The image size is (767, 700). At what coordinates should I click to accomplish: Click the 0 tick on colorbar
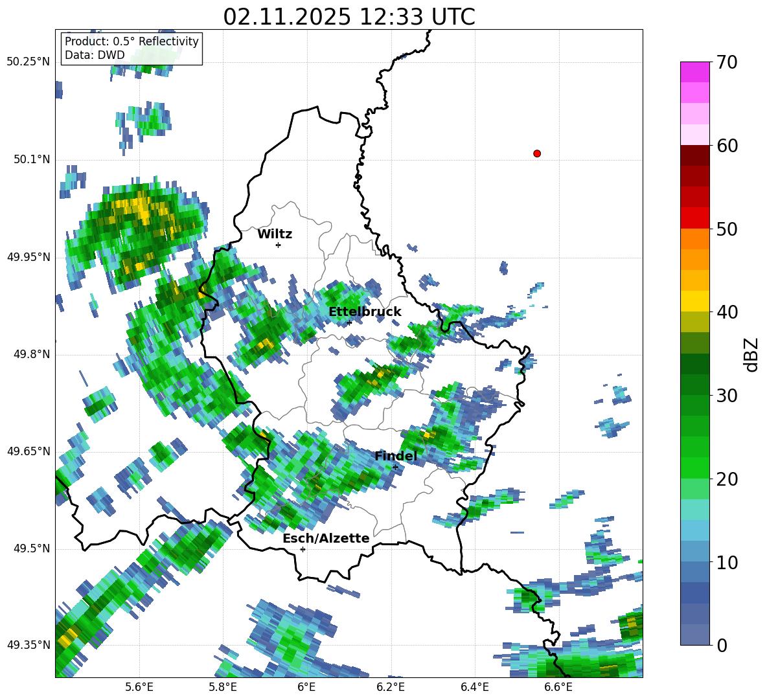coord(722,646)
